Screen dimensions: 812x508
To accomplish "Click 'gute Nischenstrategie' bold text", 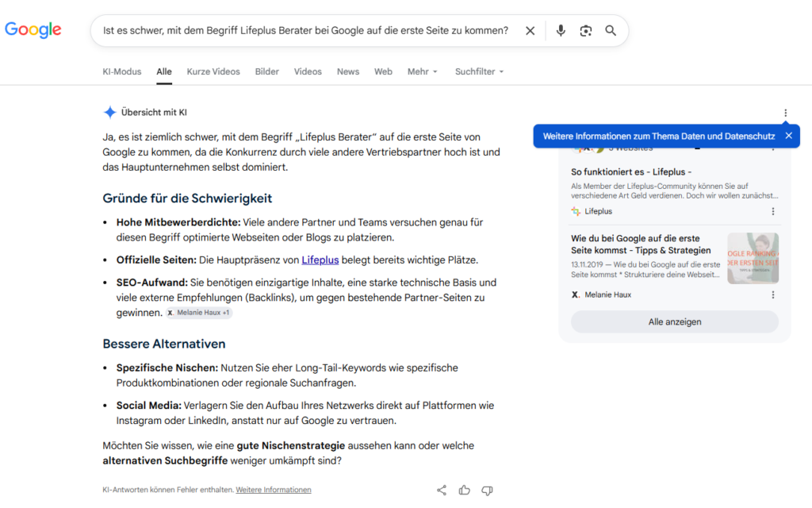I will [x=290, y=446].
